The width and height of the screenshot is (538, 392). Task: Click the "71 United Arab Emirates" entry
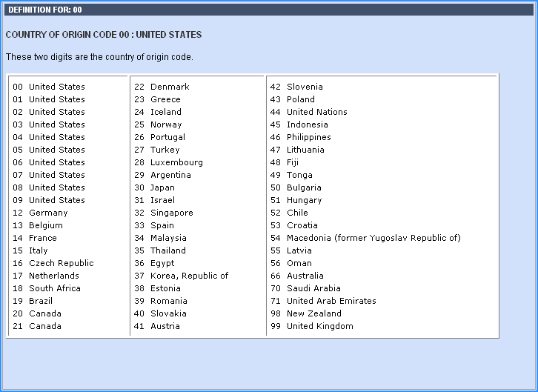pyautogui.click(x=323, y=301)
